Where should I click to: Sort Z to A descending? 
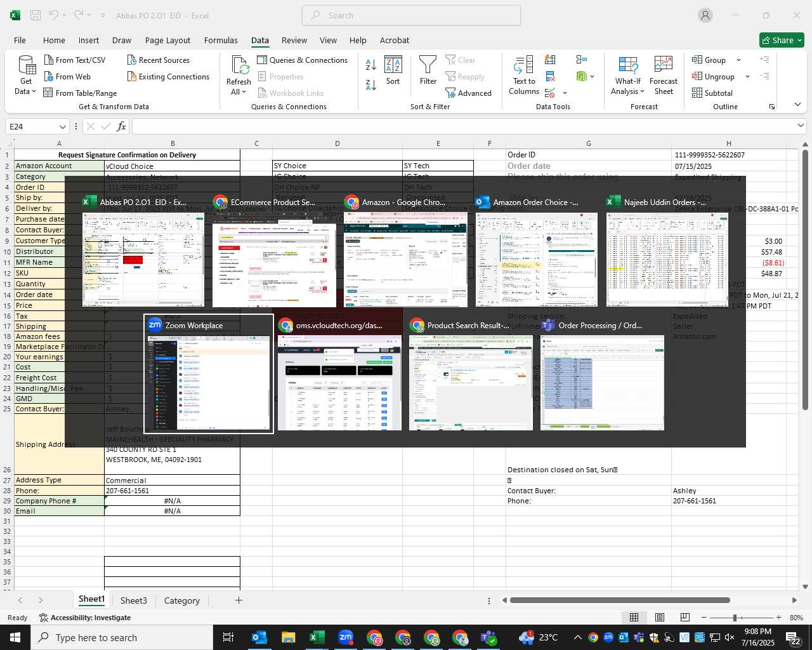[x=371, y=84]
